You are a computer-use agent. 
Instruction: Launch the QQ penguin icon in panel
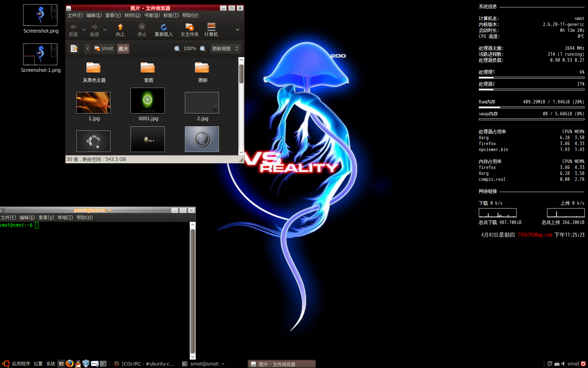(78, 363)
